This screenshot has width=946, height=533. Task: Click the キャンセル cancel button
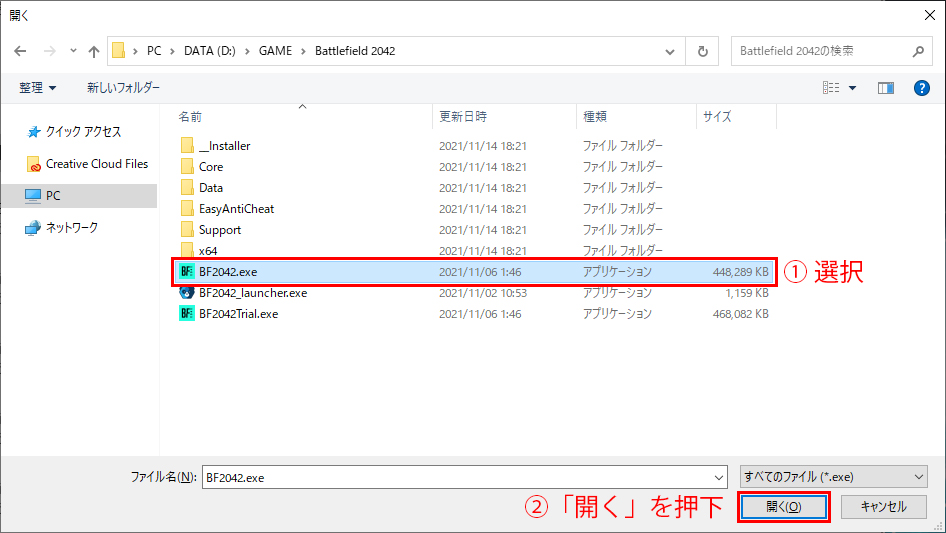(883, 506)
